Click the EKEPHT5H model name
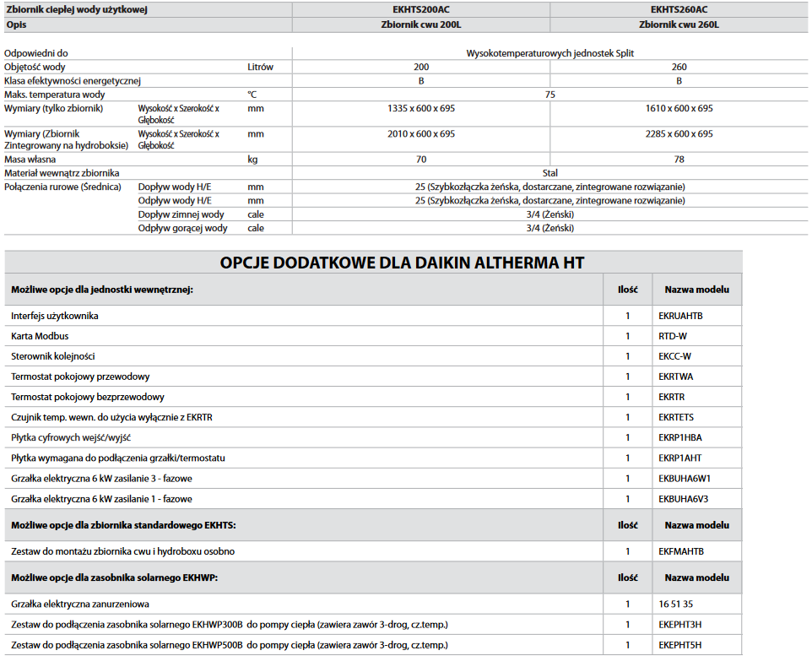812x656 pixels. (x=680, y=645)
